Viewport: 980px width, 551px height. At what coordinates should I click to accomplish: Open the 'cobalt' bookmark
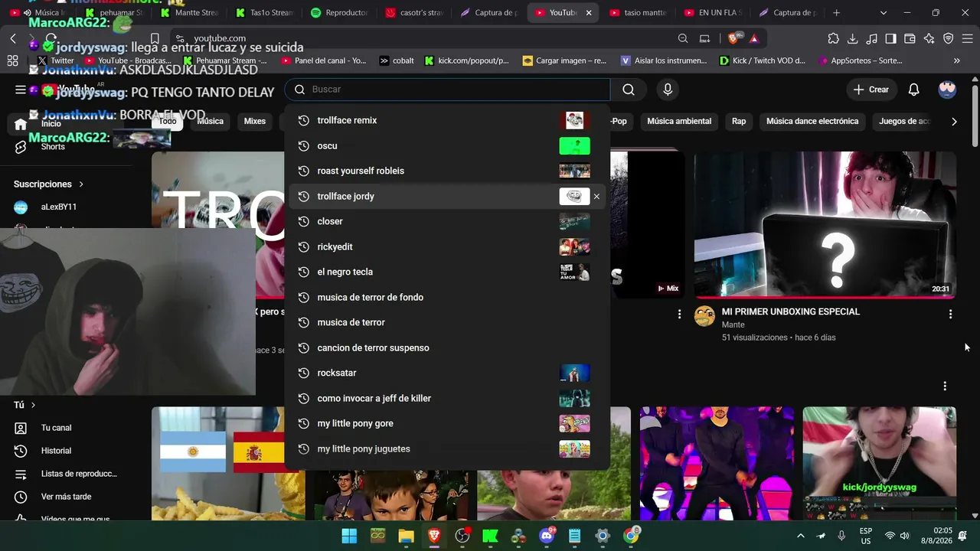[x=397, y=60]
